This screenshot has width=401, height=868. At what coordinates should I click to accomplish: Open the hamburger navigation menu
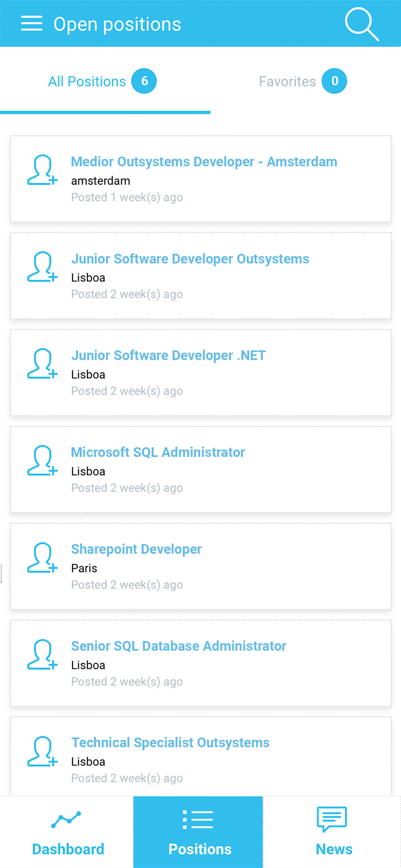click(32, 24)
